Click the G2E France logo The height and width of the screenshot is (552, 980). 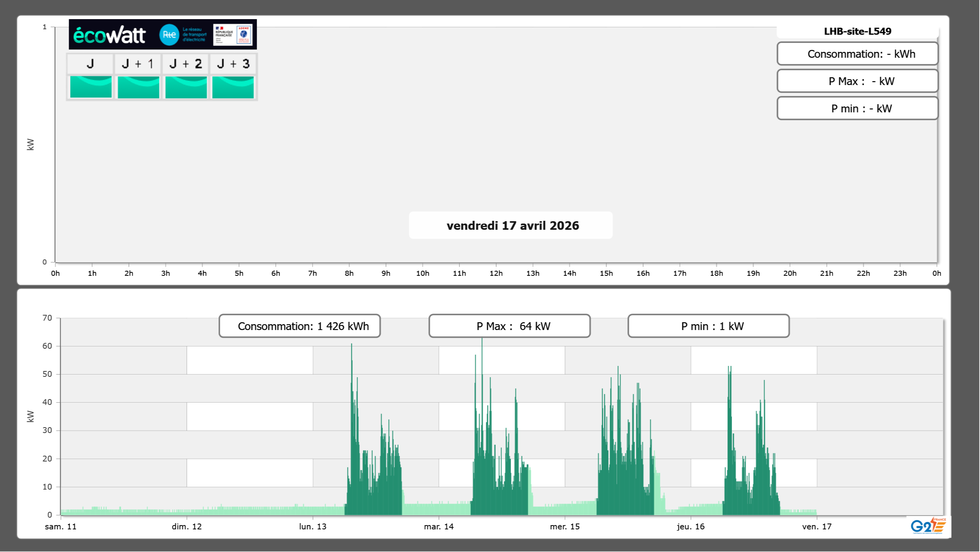point(928,526)
